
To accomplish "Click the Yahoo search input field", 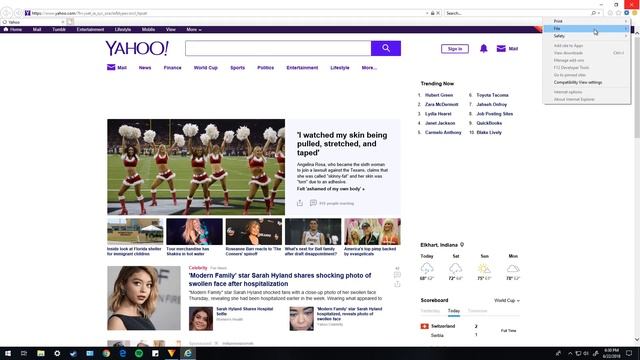I will [278, 48].
